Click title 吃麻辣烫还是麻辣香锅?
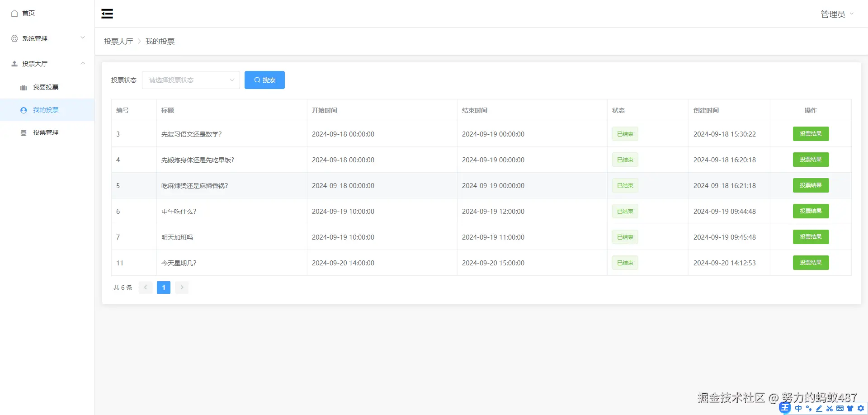 (195, 186)
